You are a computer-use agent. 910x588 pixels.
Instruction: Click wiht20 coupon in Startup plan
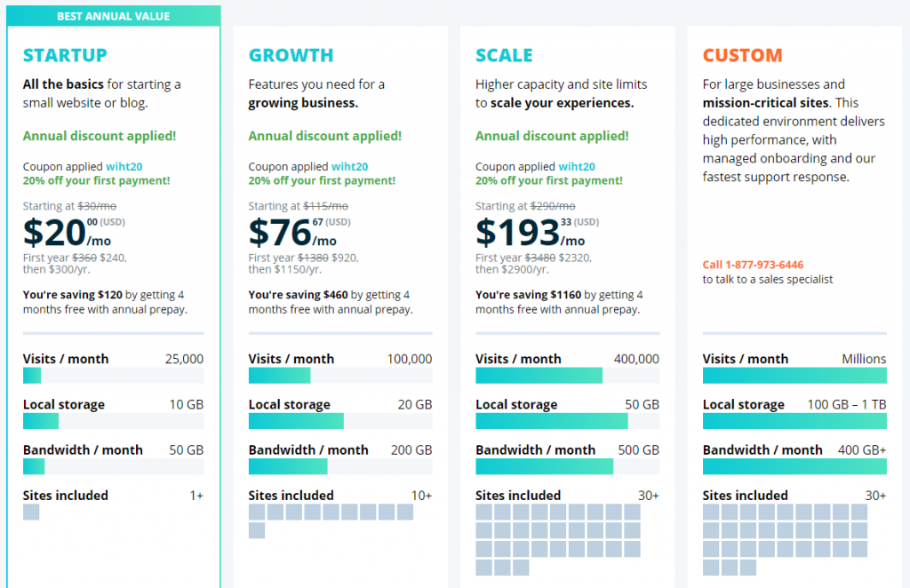[x=125, y=166]
